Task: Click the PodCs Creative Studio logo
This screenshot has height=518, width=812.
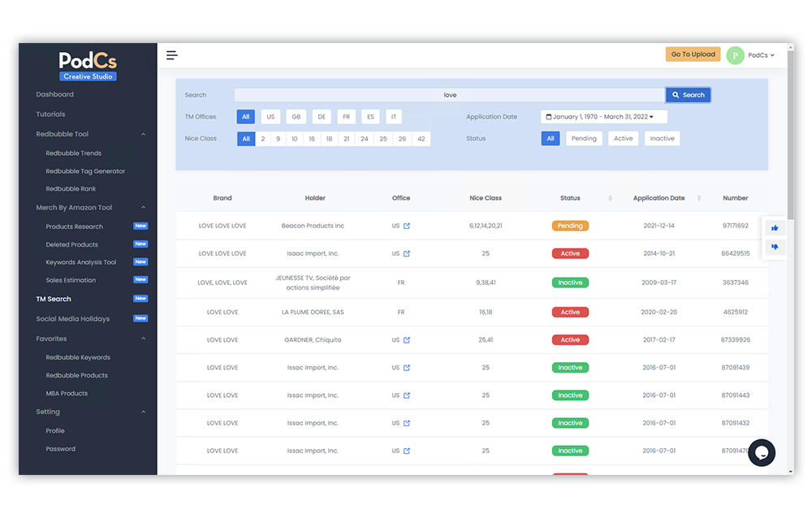Action: [x=88, y=65]
